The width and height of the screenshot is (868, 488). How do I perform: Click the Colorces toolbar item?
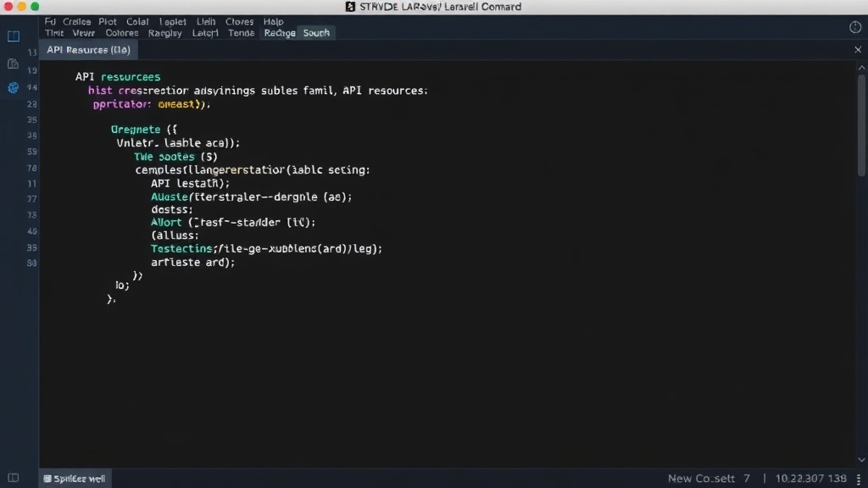click(x=122, y=33)
